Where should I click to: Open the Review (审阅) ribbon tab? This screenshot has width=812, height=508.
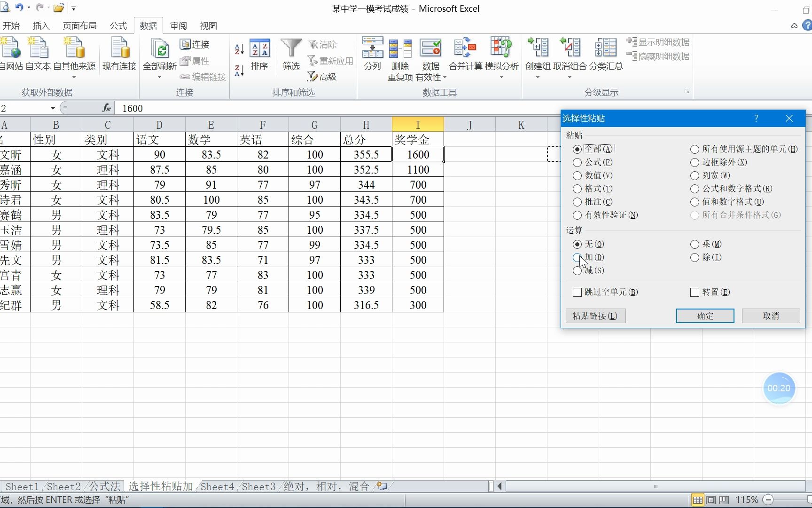[x=179, y=26]
